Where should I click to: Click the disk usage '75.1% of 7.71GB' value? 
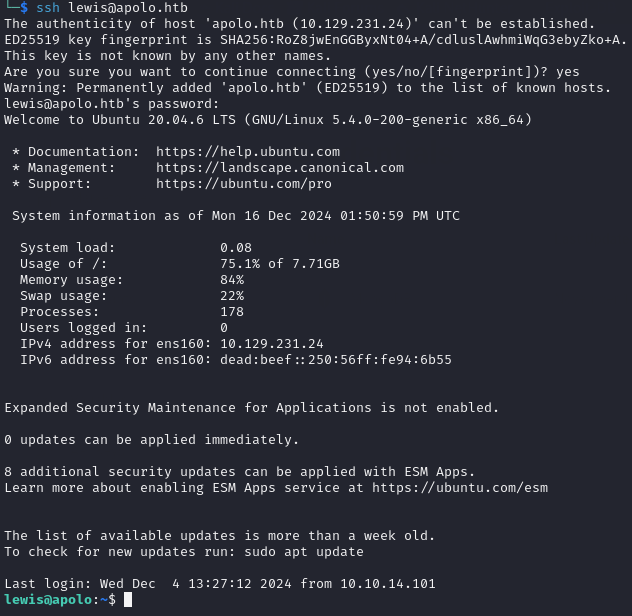280,264
